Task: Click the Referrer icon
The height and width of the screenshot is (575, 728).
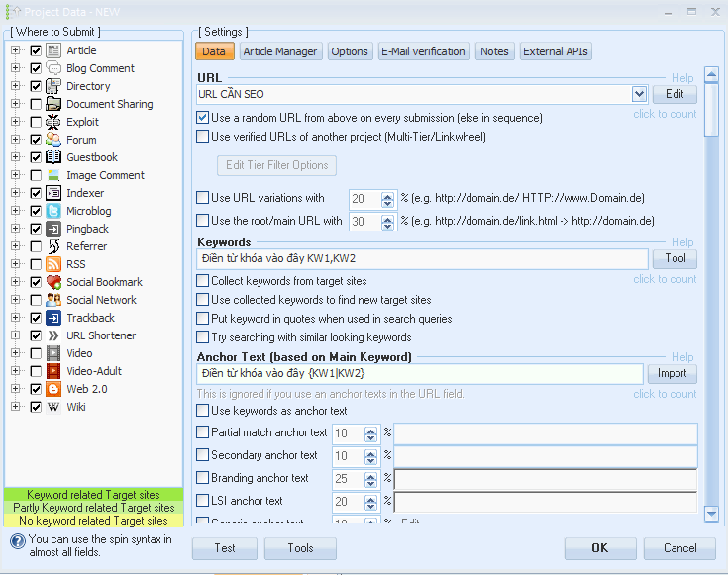Action: [x=53, y=246]
